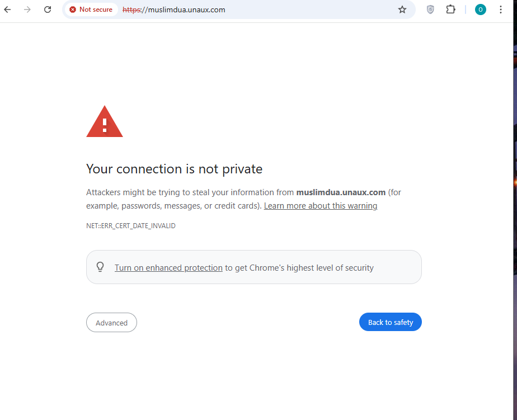Click the NET::ERR_CERT_DATE_INVALID error code

(x=131, y=226)
